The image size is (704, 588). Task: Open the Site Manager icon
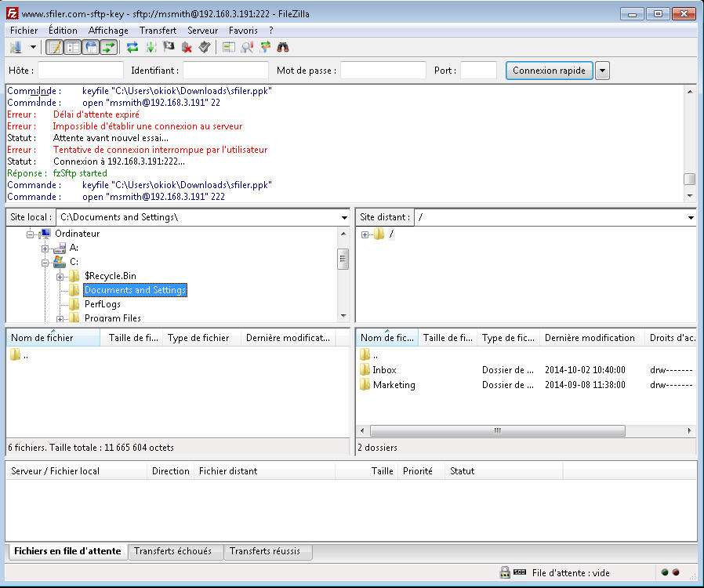(x=16, y=47)
